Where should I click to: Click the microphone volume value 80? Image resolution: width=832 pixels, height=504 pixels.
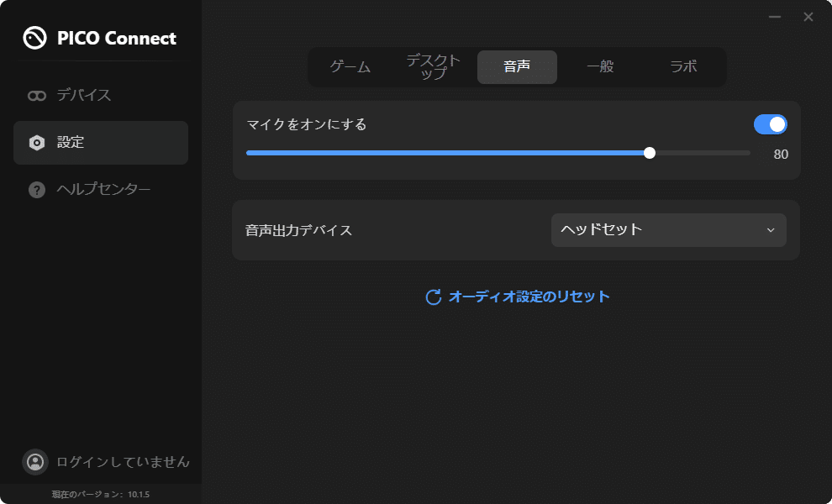[x=781, y=155]
